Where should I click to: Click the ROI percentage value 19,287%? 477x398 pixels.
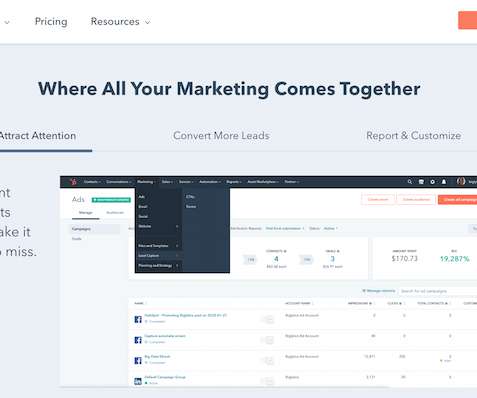455,259
